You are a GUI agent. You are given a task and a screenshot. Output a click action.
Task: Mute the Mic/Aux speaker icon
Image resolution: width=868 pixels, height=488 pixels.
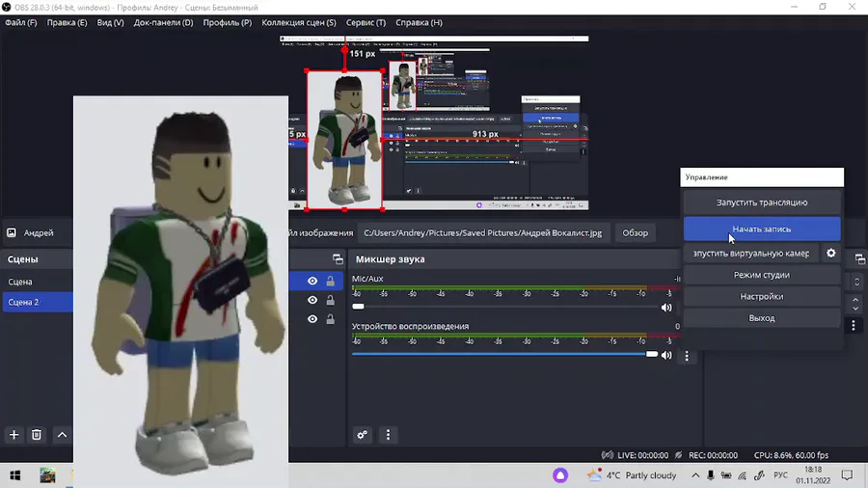pos(666,308)
